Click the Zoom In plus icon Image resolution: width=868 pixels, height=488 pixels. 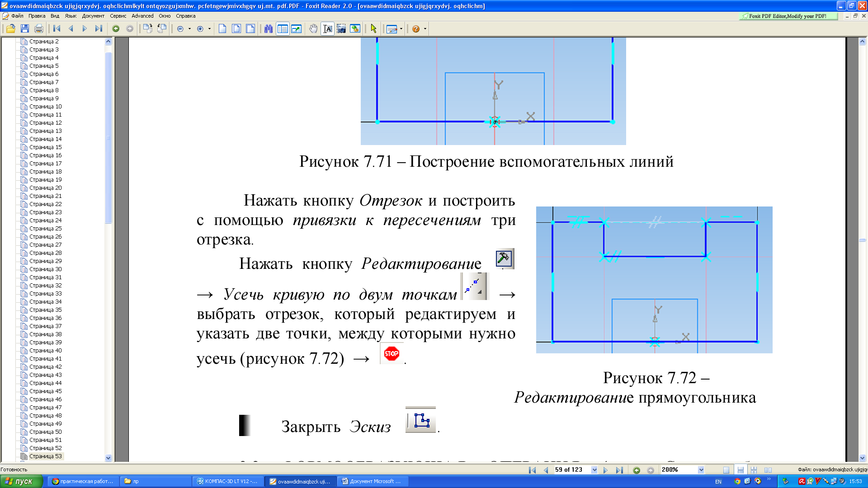(x=200, y=28)
